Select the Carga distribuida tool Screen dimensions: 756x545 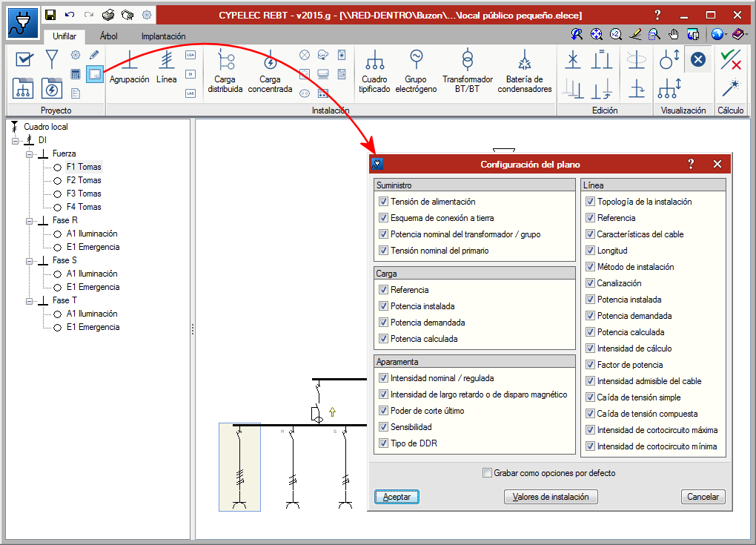click(225, 71)
